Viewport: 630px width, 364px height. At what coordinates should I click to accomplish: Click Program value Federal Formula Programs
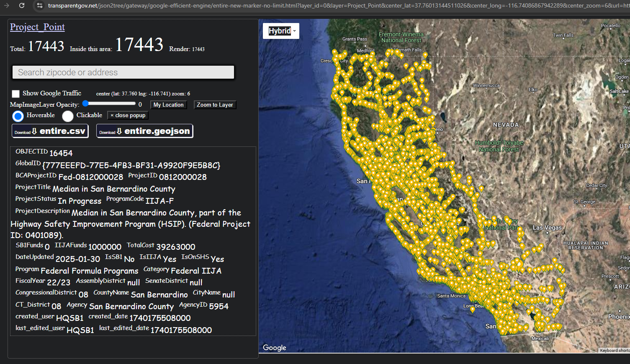[x=90, y=271]
